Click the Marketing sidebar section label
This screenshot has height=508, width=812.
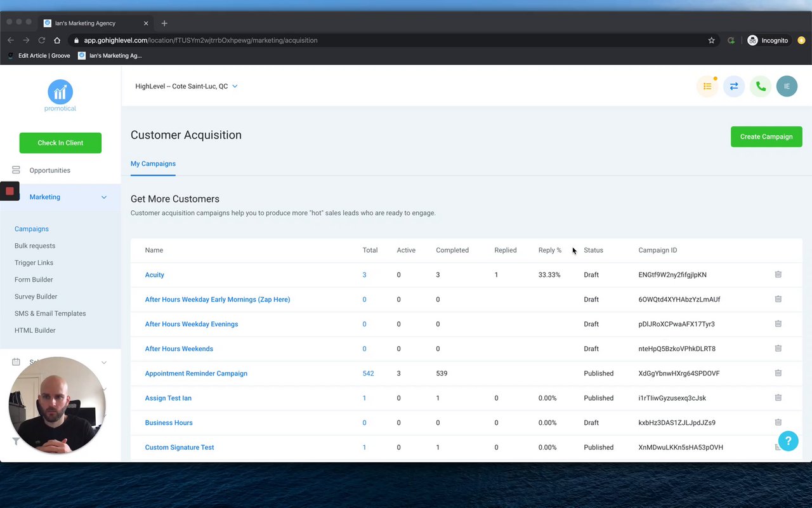44,197
